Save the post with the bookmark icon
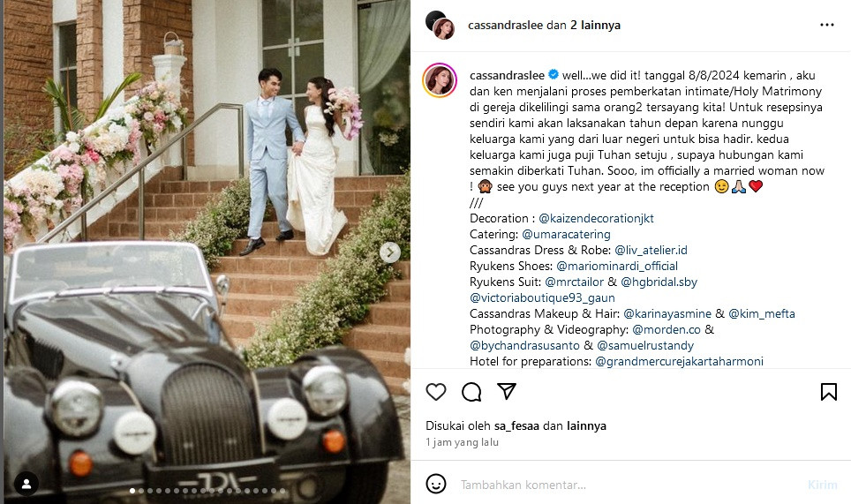Screen dimensions: 851x504 pyautogui.click(x=828, y=392)
